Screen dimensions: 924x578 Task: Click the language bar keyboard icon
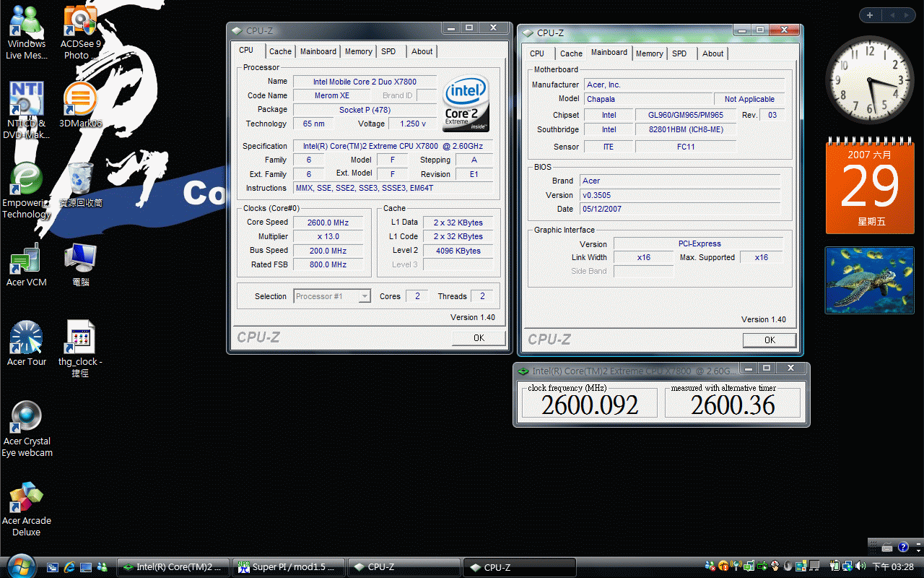pyautogui.click(x=887, y=547)
